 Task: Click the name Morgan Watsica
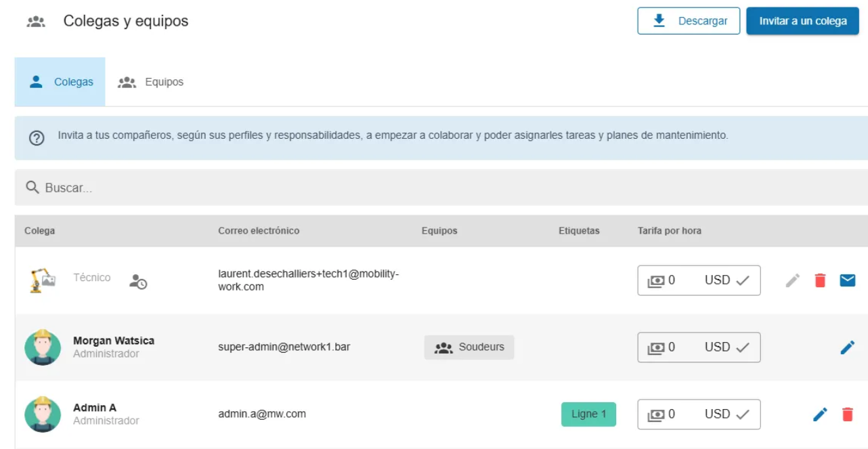[114, 341]
